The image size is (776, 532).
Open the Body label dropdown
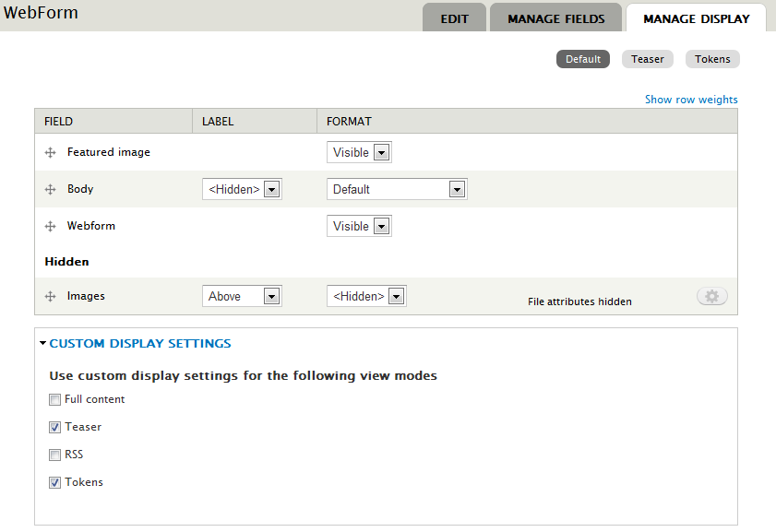(242, 189)
